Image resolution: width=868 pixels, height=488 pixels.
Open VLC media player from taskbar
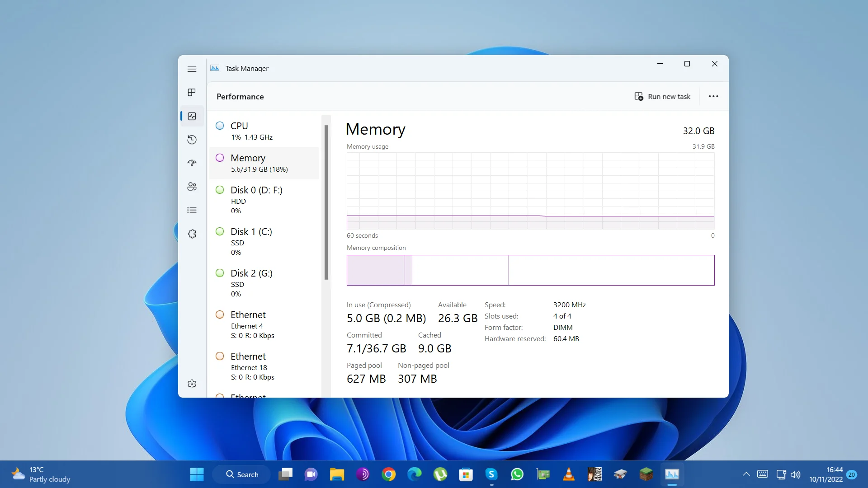coord(569,474)
